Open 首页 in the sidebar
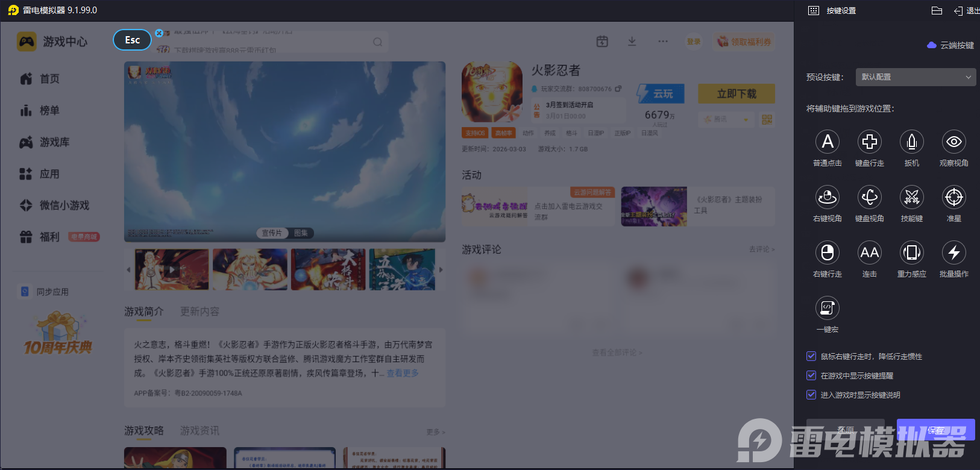Image resolution: width=980 pixels, height=470 pixels. coord(40,79)
